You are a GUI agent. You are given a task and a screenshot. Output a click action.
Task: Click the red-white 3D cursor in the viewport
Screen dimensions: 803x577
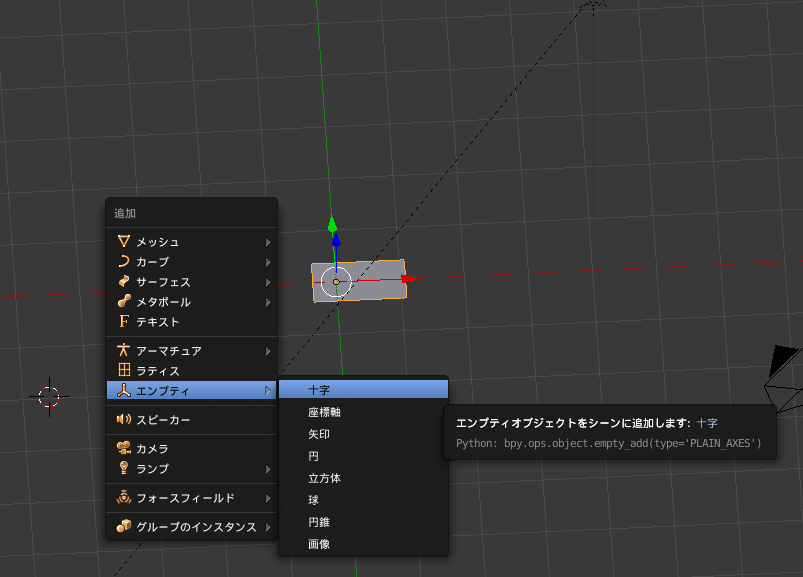click(x=49, y=397)
